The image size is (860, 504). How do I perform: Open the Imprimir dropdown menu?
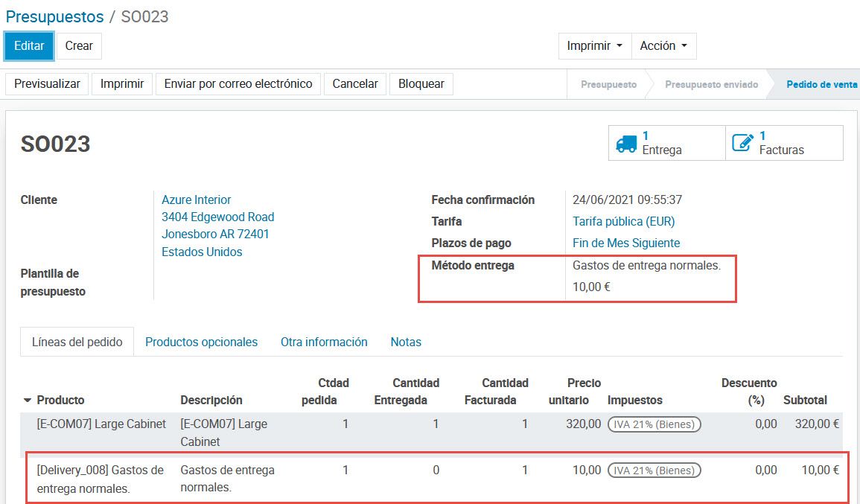pos(593,45)
